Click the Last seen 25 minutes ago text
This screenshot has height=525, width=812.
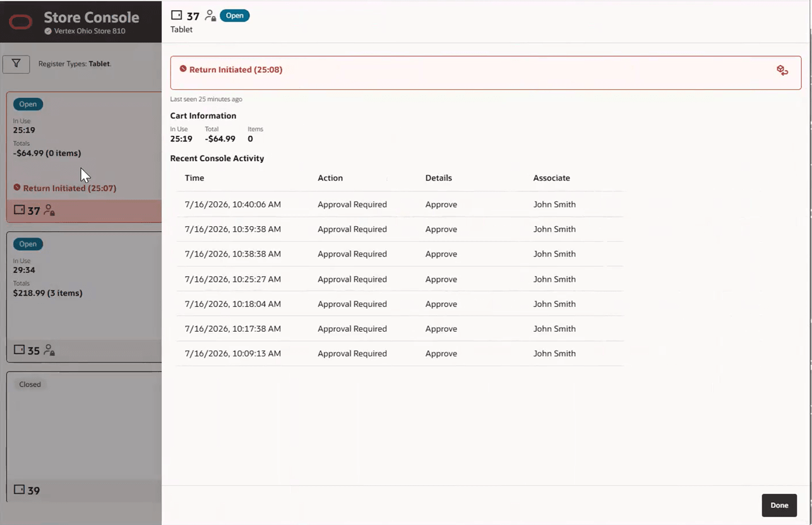pyautogui.click(x=206, y=99)
